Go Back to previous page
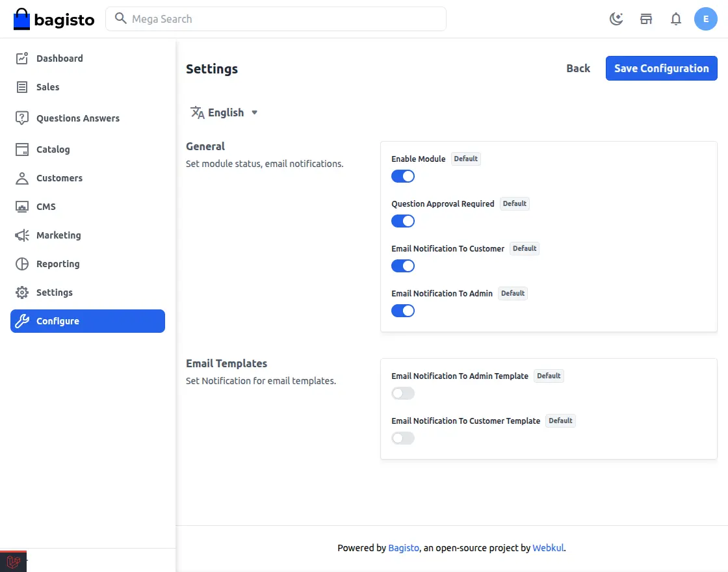The height and width of the screenshot is (572, 728). point(578,68)
